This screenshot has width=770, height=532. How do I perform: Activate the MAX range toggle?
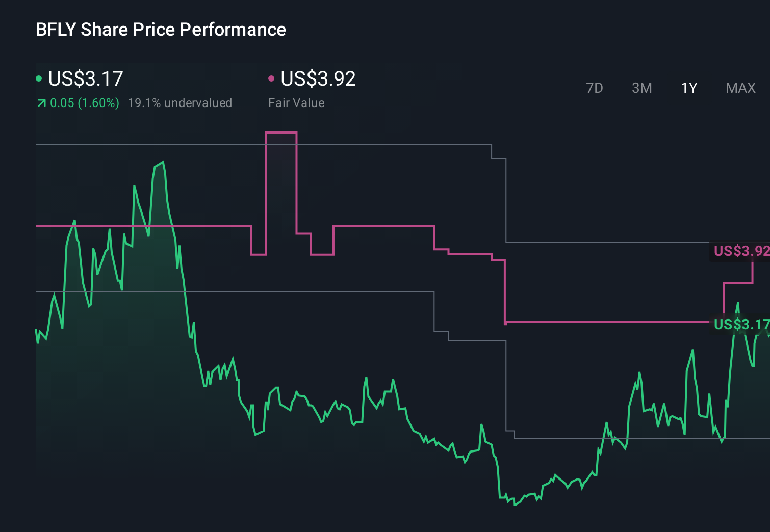click(x=740, y=88)
